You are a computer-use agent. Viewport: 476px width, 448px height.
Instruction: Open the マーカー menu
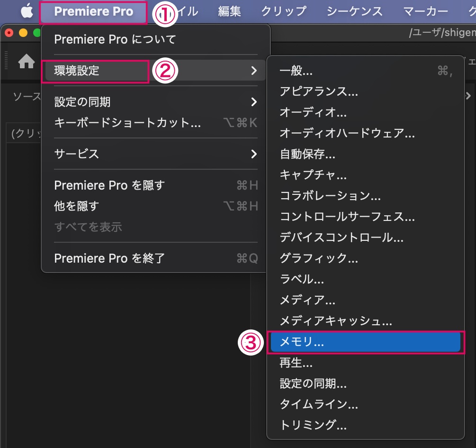click(426, 11)
